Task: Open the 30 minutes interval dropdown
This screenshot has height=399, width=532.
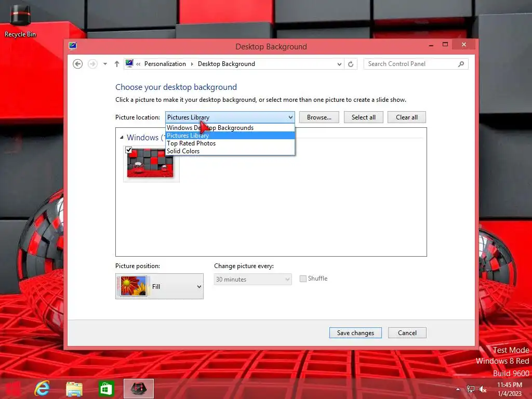Action: click(x=253, y=279)
